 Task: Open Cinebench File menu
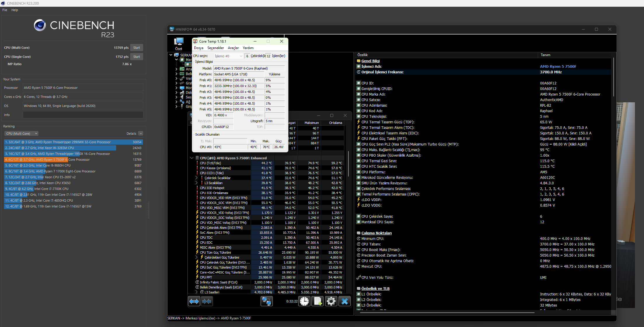(5, 10)
